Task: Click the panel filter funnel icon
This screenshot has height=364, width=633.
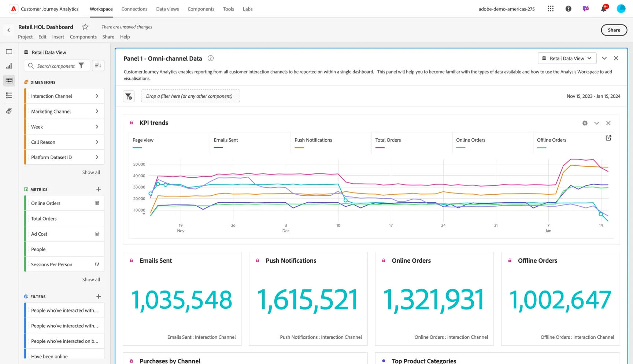Action: coord(129,96)
